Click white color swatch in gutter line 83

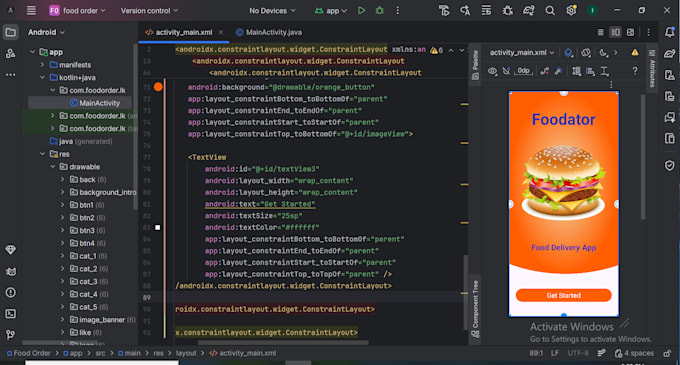(x=157, y=228)
